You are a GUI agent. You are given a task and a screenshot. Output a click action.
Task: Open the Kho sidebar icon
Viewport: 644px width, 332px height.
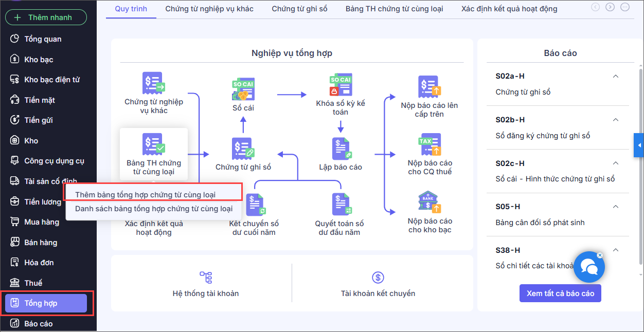tap(15, 140)
